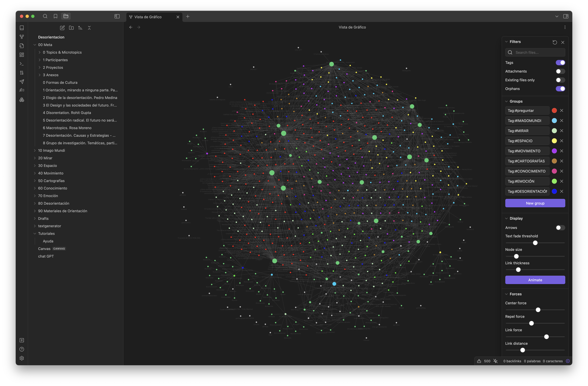Change sort order icon in explorer

click(x=80, y=28)
